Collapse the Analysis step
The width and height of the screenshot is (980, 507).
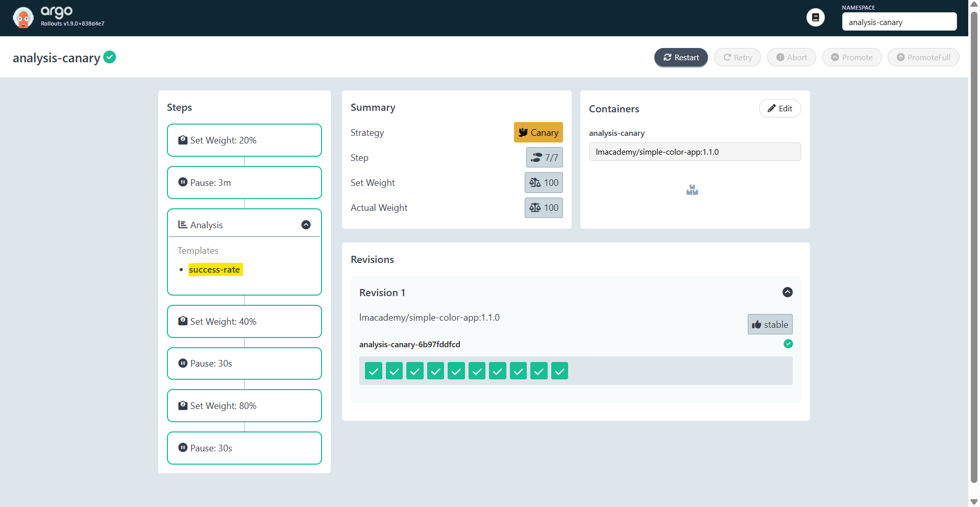click(x=306, y=225)
